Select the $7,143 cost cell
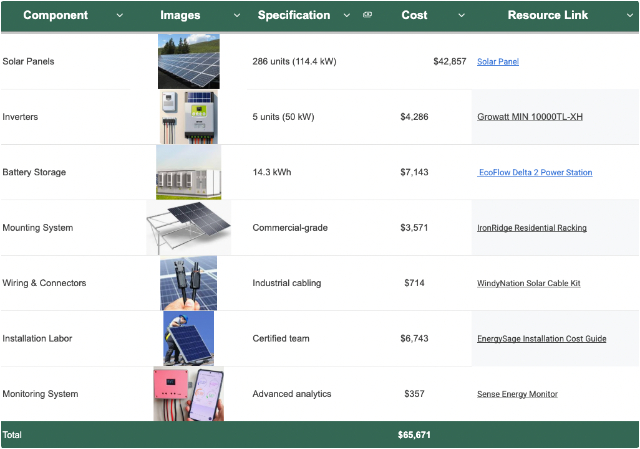The image size is (640, 449). [x=415, y=172]
